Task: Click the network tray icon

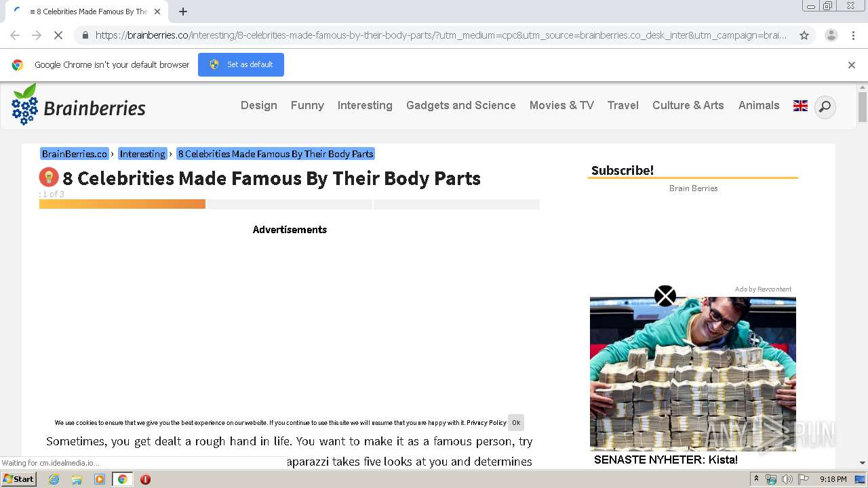Action: [x=771, y=479]
